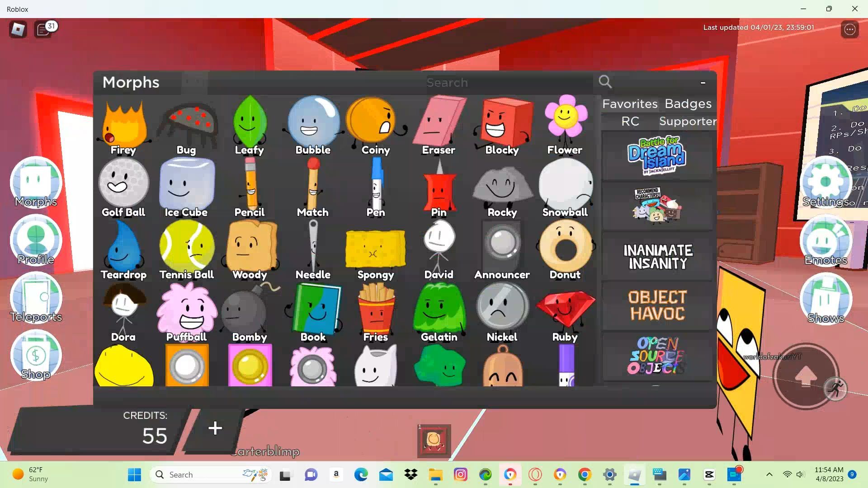Select the Book morph
868x488 pixels.
coord(313,313)
